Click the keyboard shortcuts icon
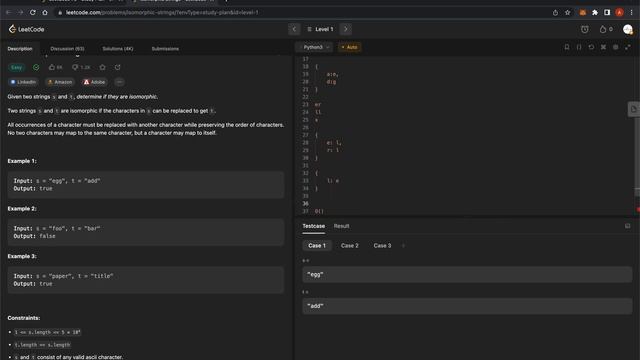This screenshot has width=640, height=360. click(603, 47)
